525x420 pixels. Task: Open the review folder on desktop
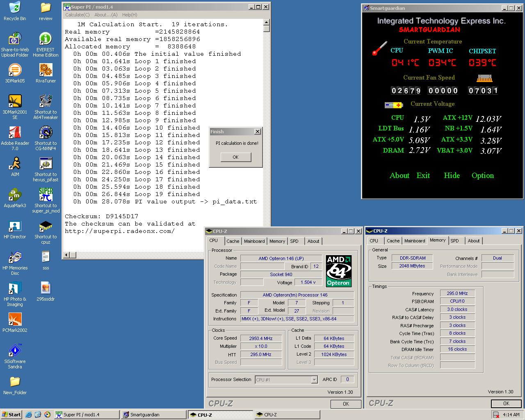(x=46, y=11)
